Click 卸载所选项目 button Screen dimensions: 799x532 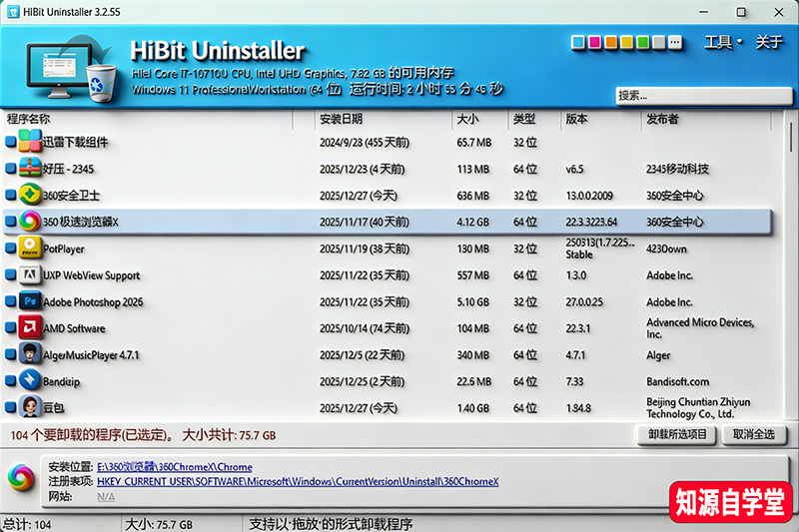[x=677, y=435]
